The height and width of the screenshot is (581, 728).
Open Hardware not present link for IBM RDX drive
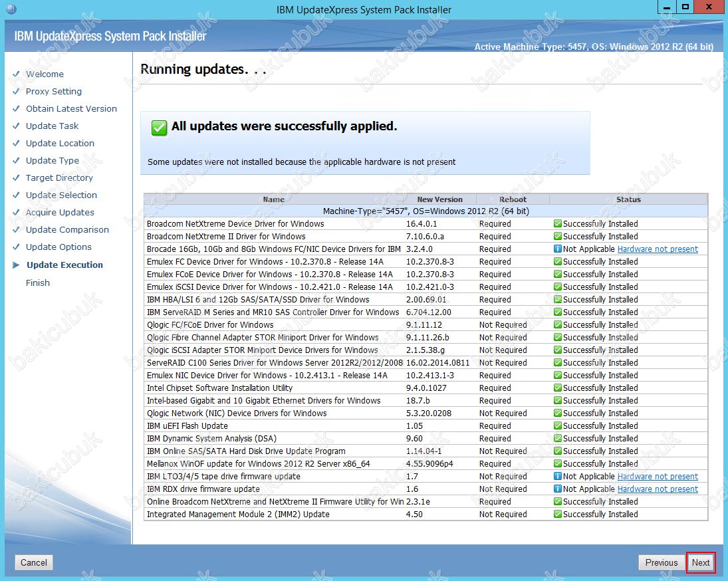pyautogui.click(x=658, y=489)
